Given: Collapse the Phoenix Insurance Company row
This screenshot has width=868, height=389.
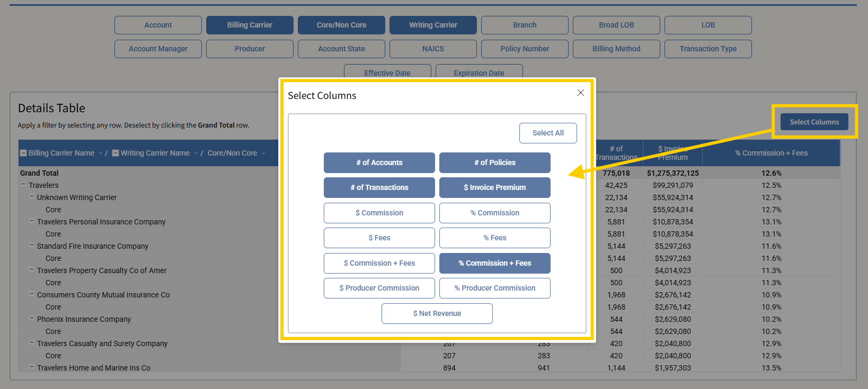Looking at the screenshot, I should point(32,319).
